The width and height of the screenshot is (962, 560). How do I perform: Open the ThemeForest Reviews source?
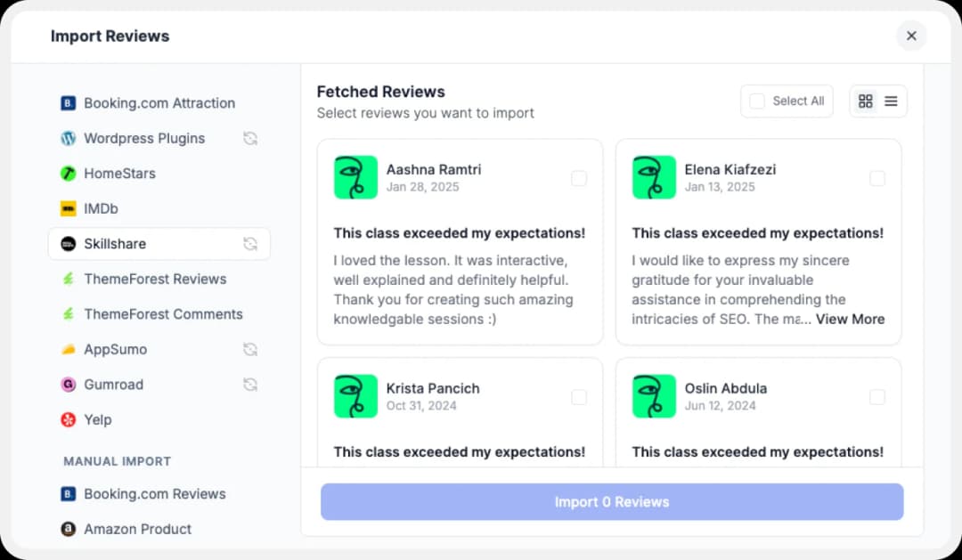154,279
